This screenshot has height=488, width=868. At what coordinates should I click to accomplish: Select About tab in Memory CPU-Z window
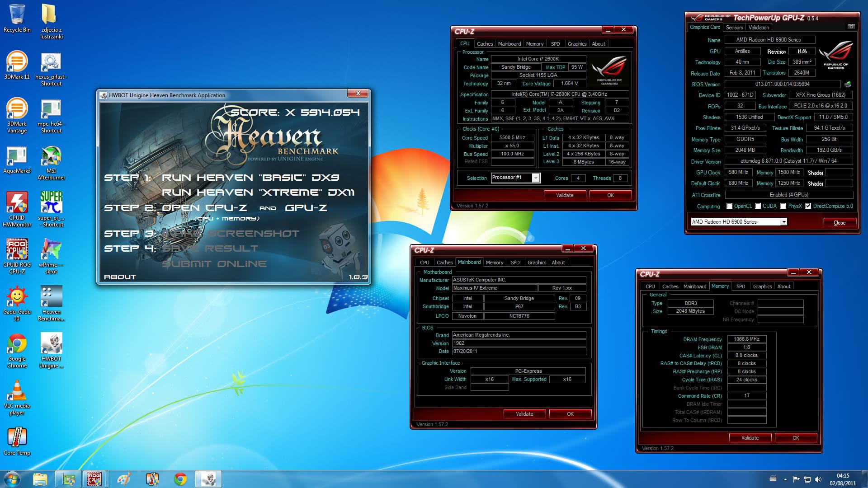click(x=784, y=286)
